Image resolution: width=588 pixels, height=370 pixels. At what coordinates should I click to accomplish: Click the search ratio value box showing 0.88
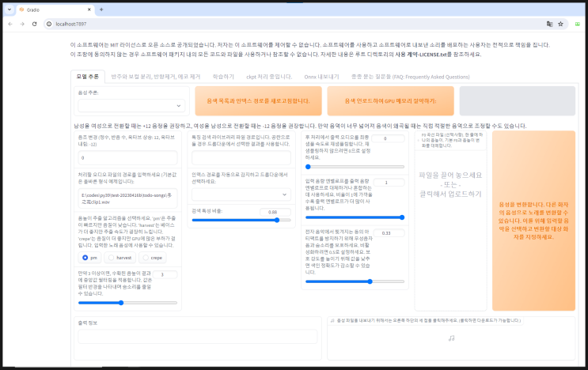(275, 212)
